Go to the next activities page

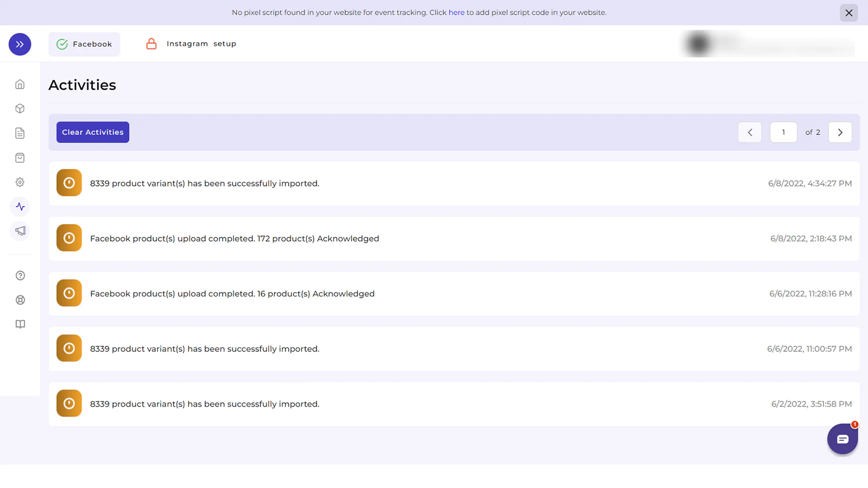tap(840, 132)
